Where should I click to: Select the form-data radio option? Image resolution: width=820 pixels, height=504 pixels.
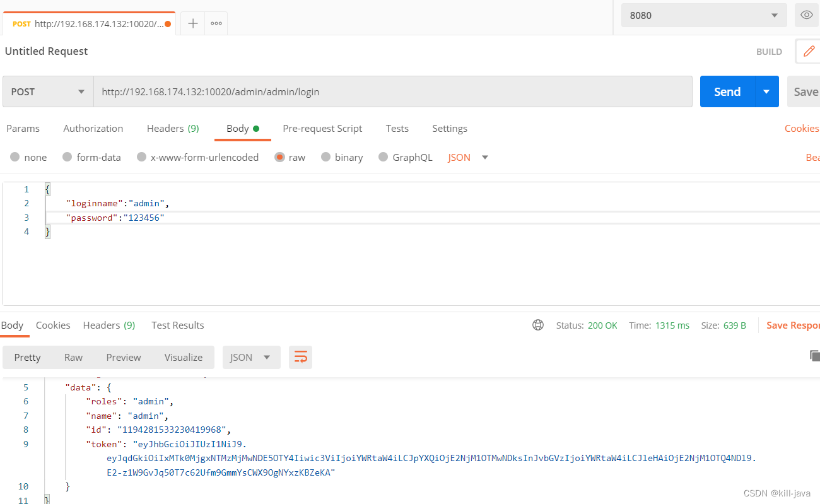(x=67, y=157)
